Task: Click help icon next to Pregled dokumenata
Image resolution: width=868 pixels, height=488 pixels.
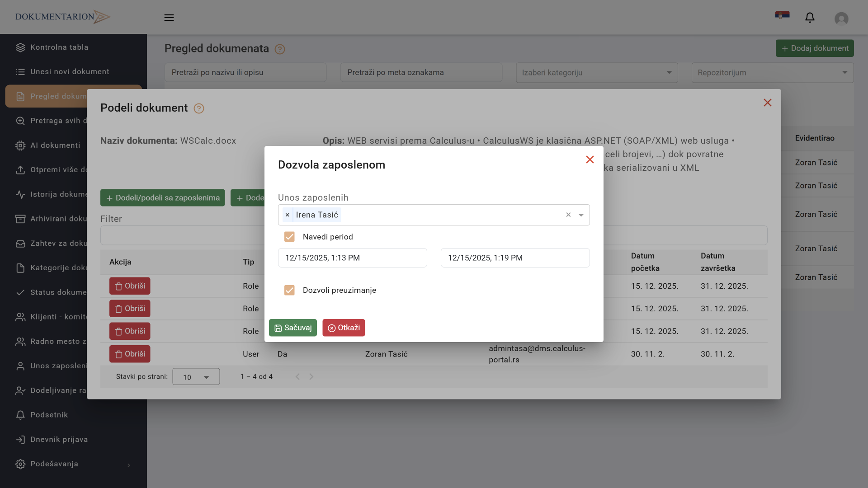Action: (x=280, y=49)
